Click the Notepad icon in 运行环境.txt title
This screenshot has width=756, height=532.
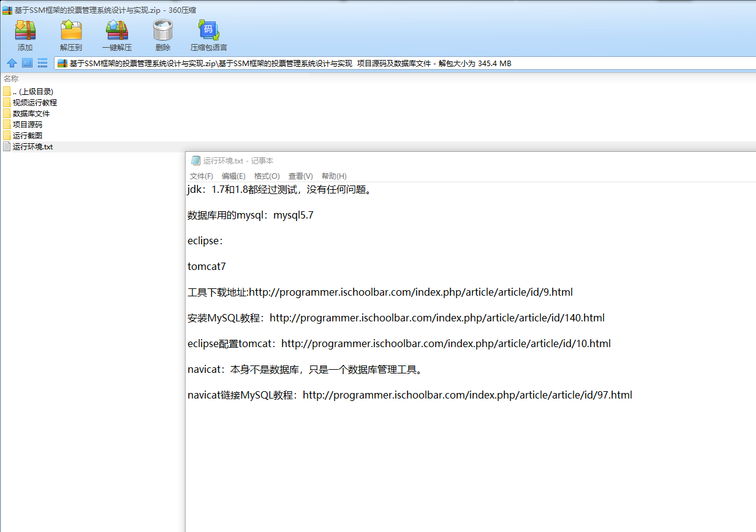click(196, 160)
